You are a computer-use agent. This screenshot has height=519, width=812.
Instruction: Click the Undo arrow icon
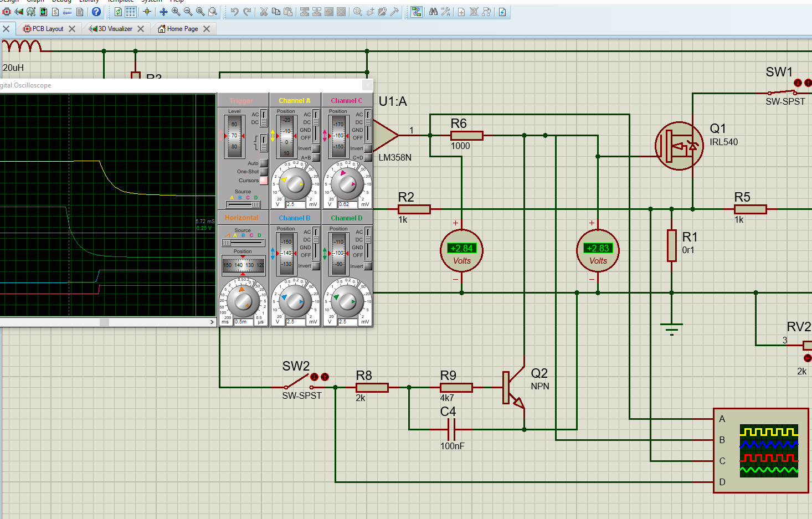coord(235,12)
